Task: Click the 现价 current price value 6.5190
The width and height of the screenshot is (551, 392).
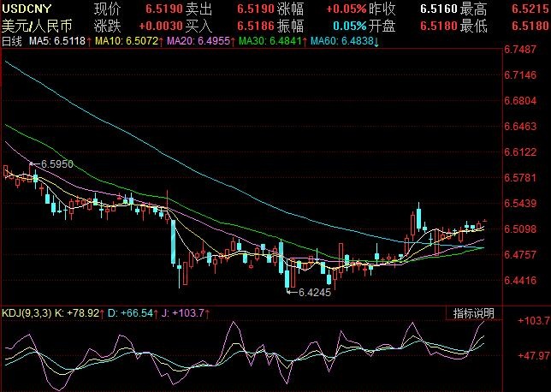Action: tap(163, 9)
